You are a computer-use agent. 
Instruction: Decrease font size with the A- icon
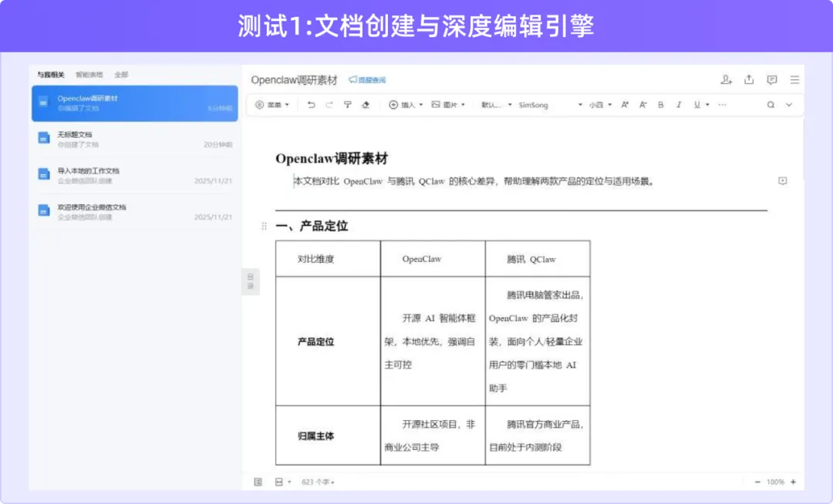pos(642,105)
